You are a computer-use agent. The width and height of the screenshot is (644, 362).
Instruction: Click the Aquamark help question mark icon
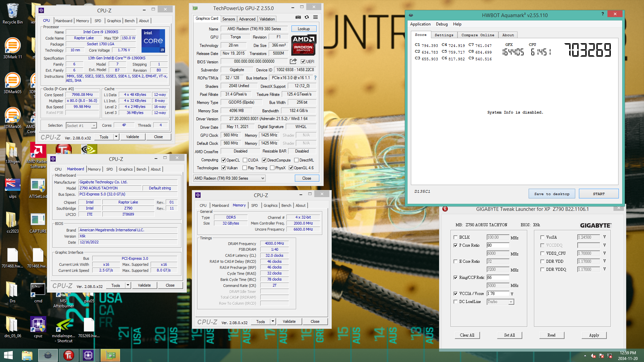(x=603, y=14)
